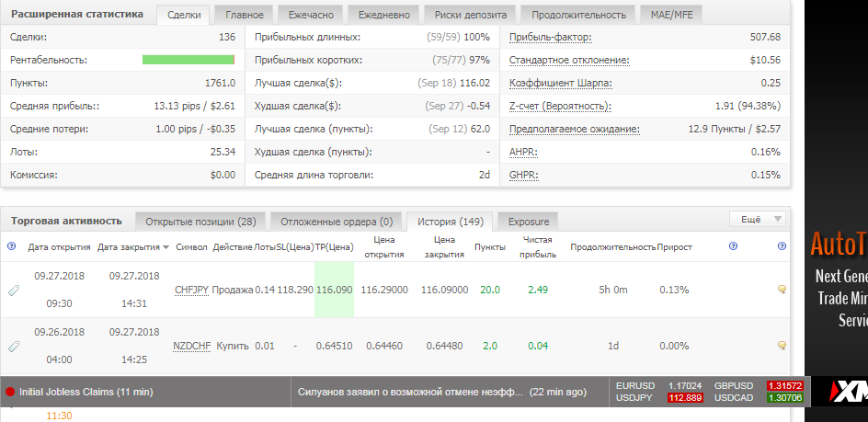868x422 pixels.
Task: Sort by Действие column header
Action: coord(233,247)
